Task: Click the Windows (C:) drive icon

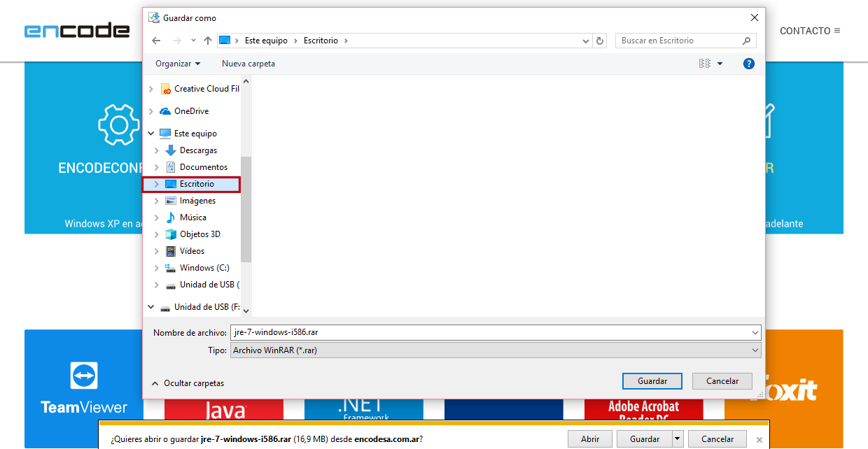Action: pyautogui.click(x=171, y=268)
